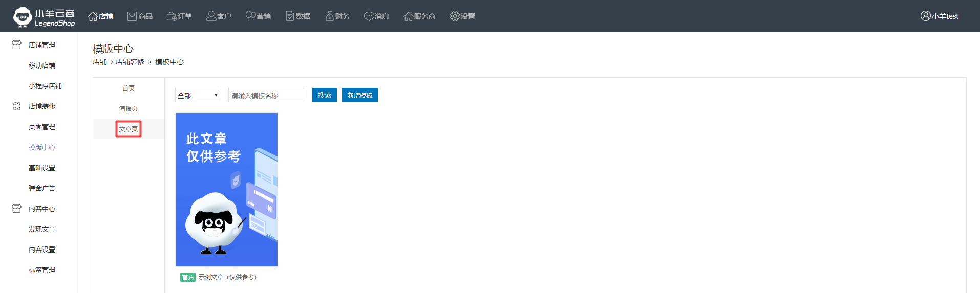
Task: Switch to the 海报页 template tab
Action: pyautogui.click(x=129, y=108)
